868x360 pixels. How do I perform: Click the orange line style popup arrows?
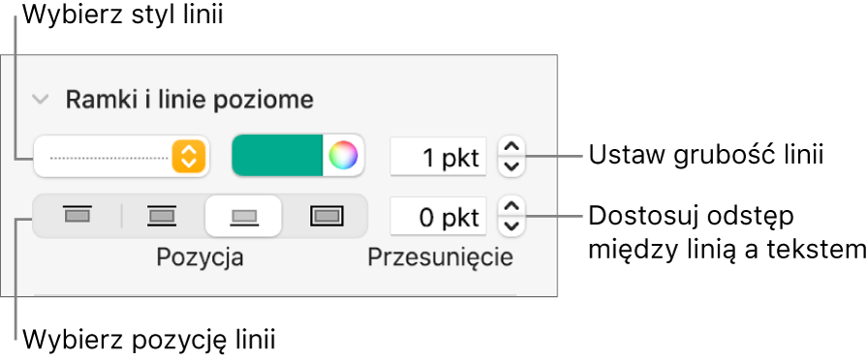(189, 156)
